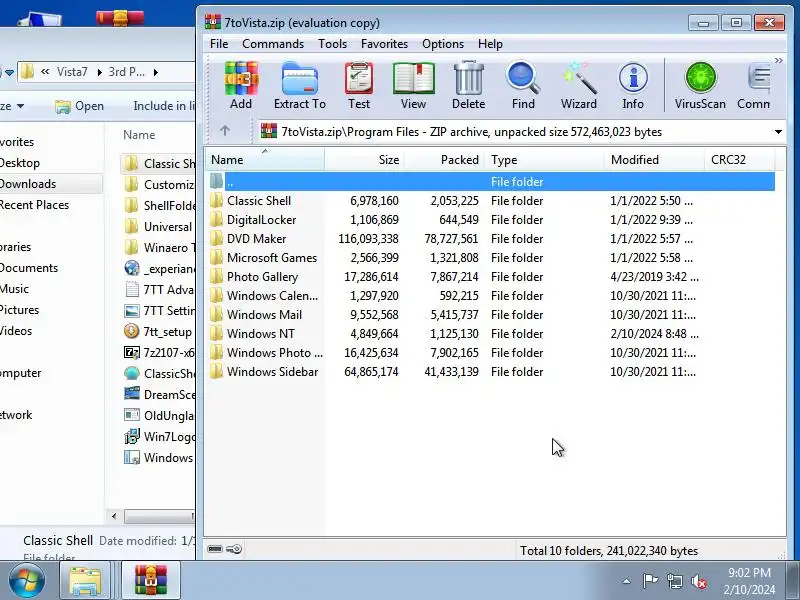Open the Commands menu

point(273,44)
